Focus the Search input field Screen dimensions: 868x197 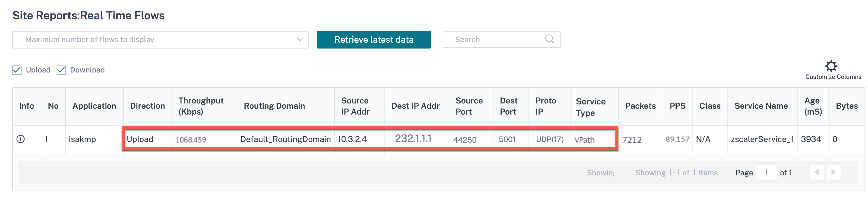pos(501,39)
